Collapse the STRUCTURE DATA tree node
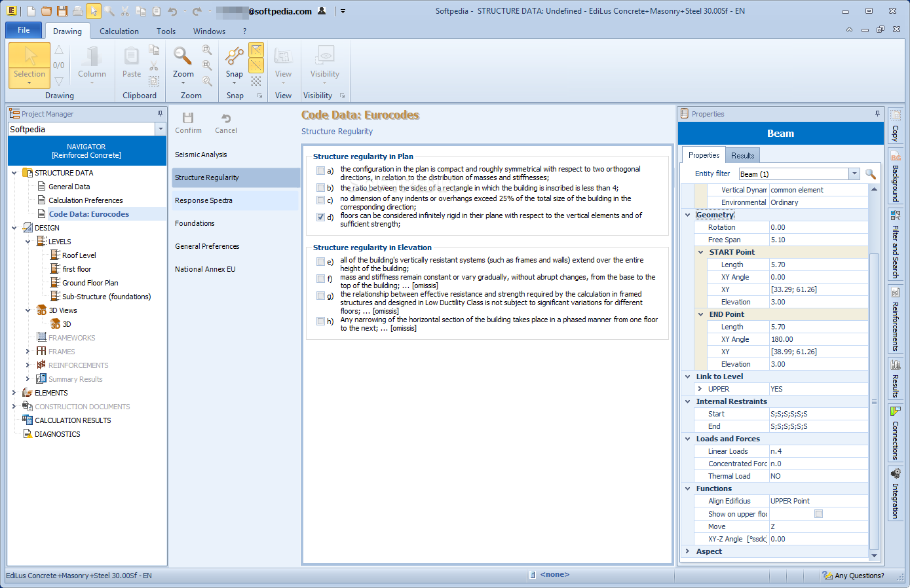 coord(14,173)
